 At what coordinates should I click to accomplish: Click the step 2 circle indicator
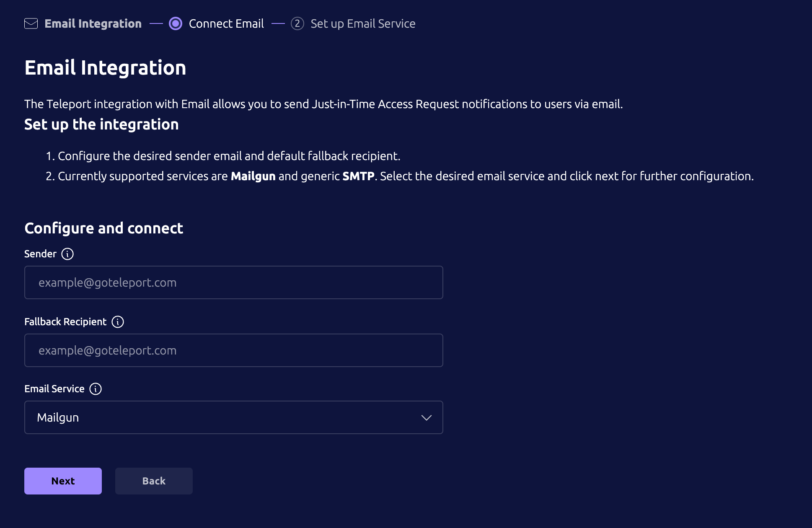tap(298, 24)
